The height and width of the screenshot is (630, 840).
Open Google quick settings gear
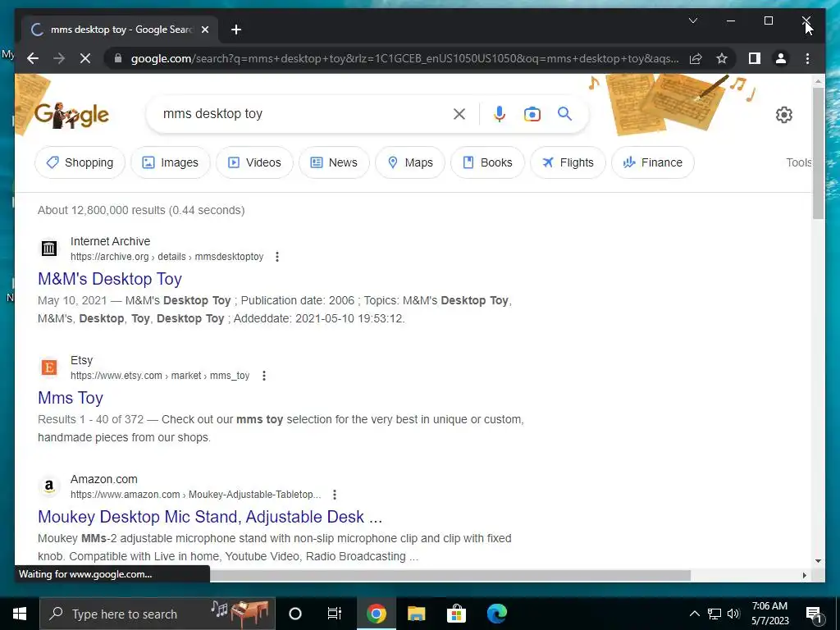783,114
